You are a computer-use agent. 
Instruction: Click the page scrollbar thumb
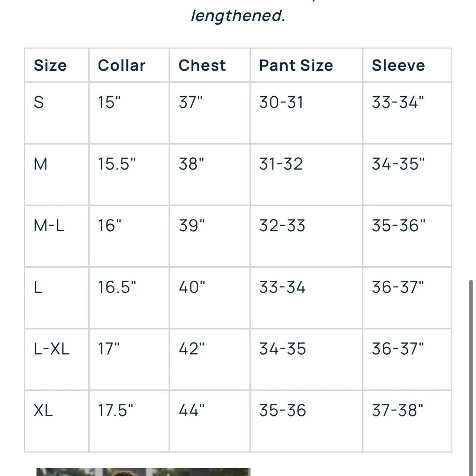[471, 372]
